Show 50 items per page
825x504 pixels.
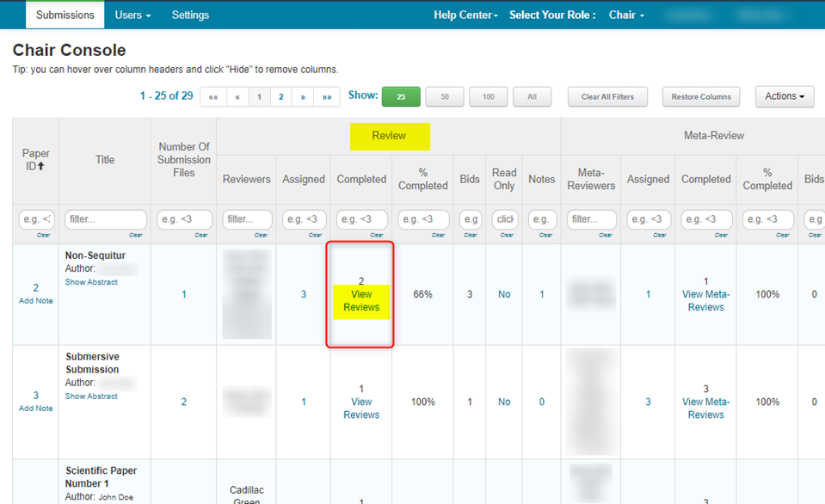pos(445,97)
